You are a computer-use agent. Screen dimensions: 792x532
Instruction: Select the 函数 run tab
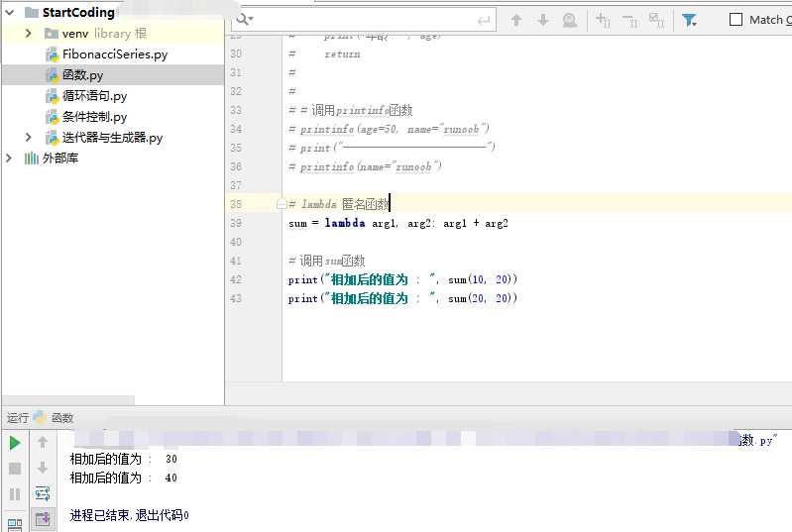click(62, 418)
